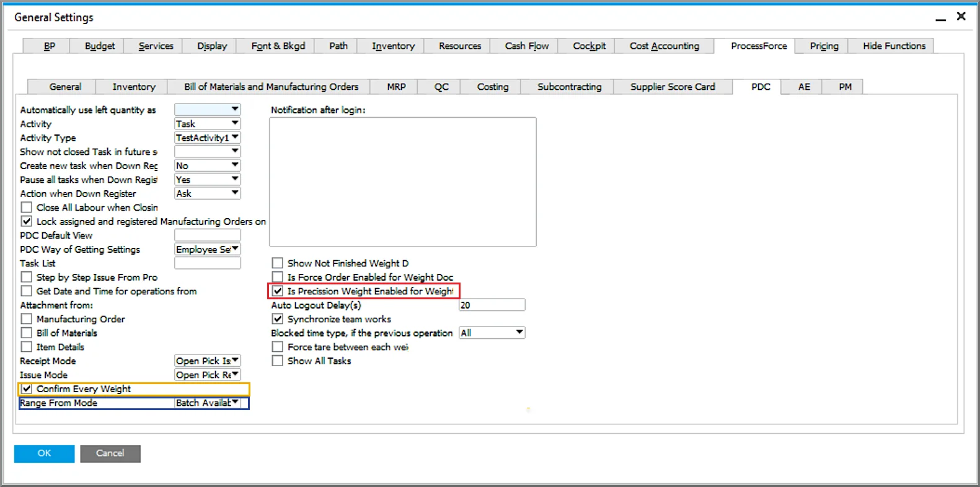Enable Show Not Finished Weight checkbox
The width and height of the screenshot is (980, 487).
point(278,263)
